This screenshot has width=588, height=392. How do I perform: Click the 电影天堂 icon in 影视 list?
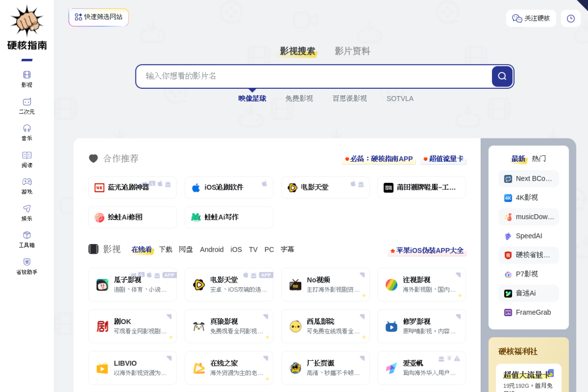coord(199,285)
